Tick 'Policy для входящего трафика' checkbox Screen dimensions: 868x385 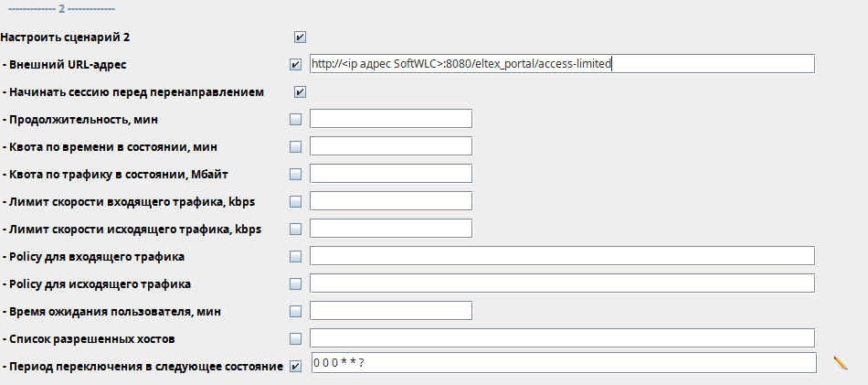(294, 256)
